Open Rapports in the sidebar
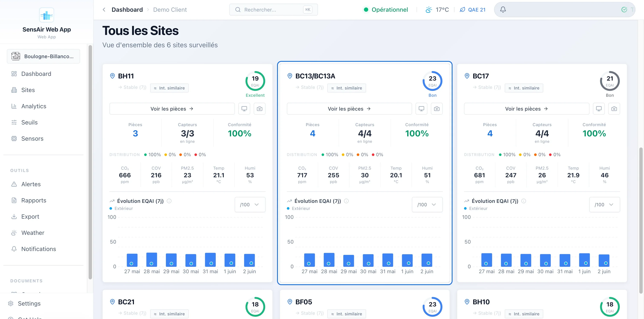 (44, 200)
